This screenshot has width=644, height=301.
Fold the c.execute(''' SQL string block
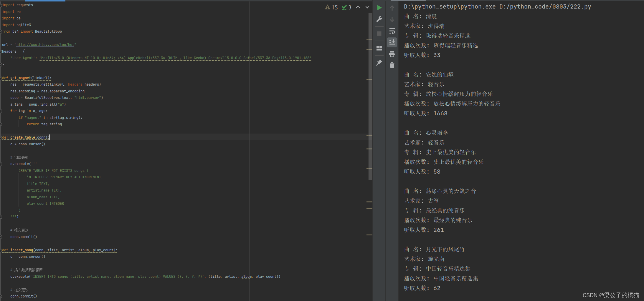coord(1,164)
